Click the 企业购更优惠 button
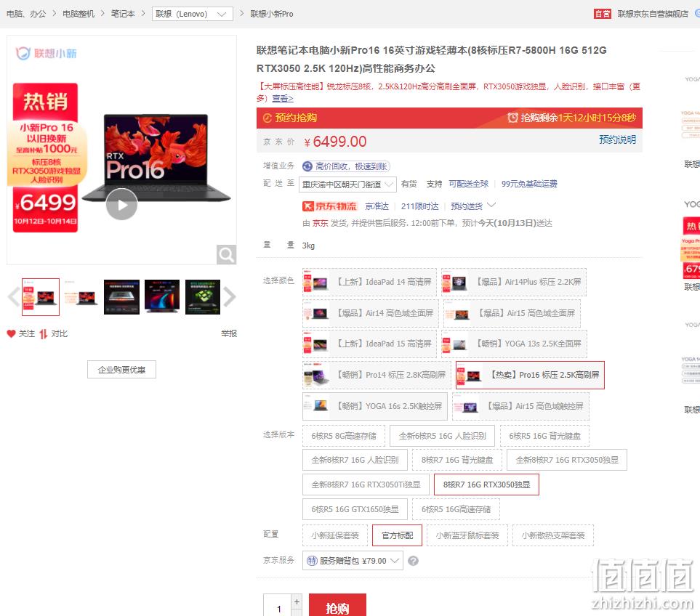 pyautogui.click(x=122, y=369)
